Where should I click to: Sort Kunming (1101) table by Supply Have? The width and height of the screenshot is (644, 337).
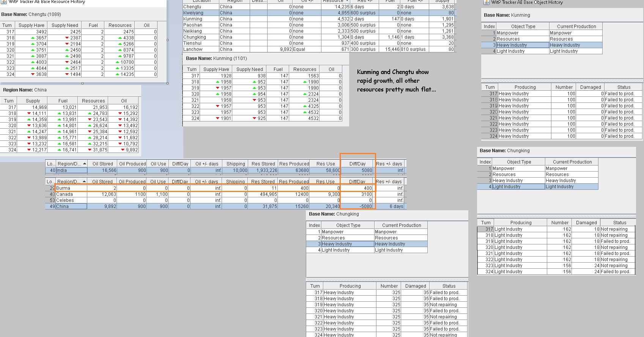(x=216, y=69)
